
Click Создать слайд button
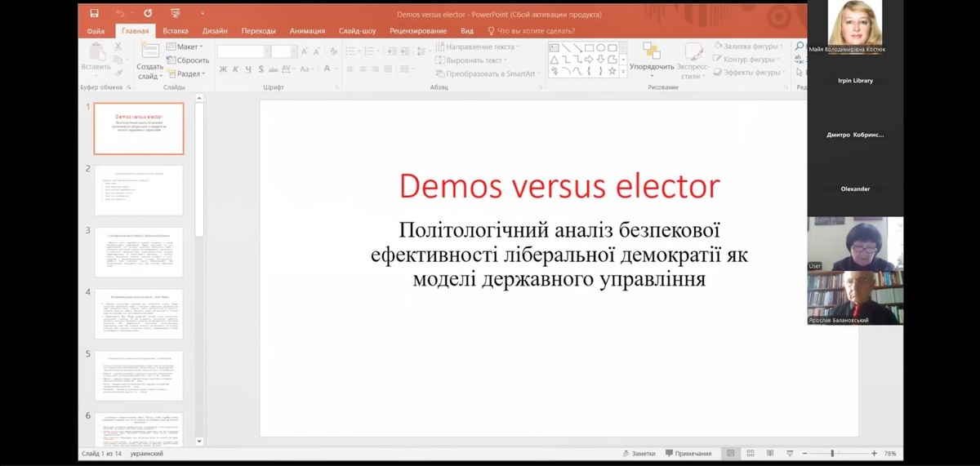tap(149, 61)
